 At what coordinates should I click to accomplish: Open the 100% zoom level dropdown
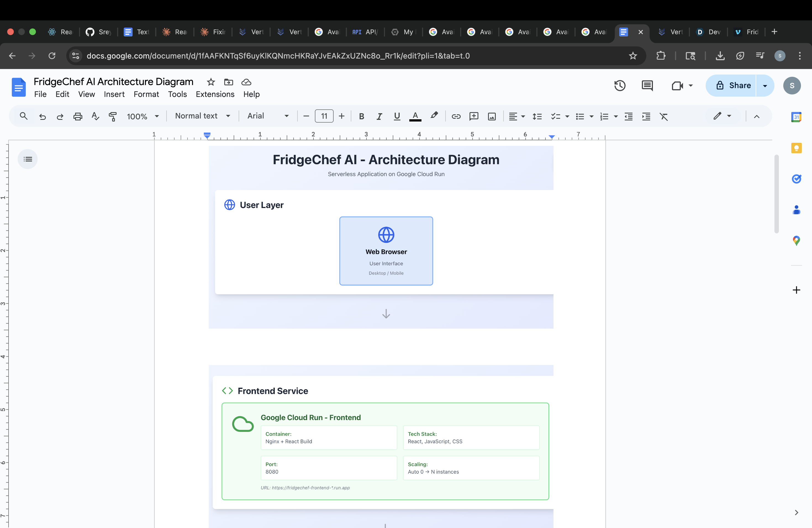point(143,116)
